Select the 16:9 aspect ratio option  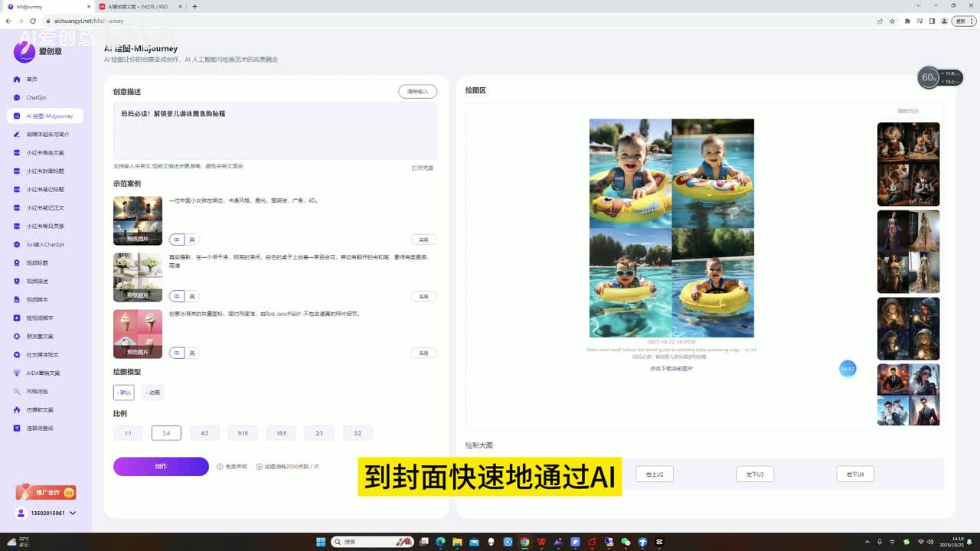[281, 433]
